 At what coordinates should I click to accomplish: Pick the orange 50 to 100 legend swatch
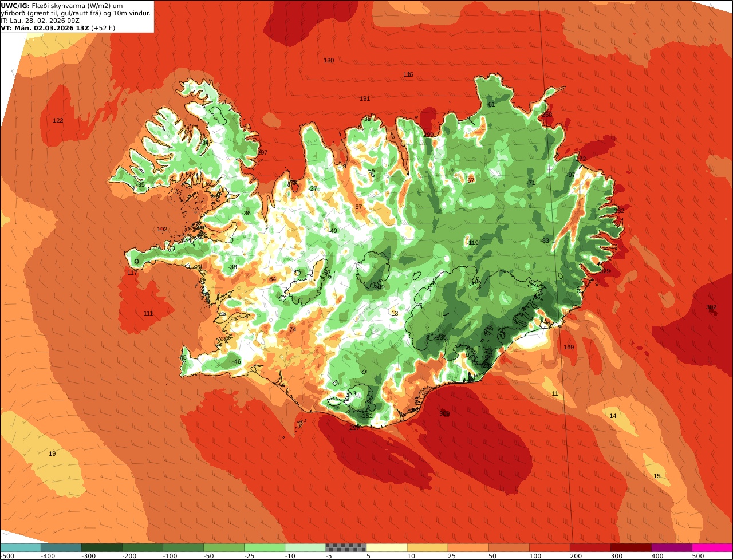click(x=509, y=547)
